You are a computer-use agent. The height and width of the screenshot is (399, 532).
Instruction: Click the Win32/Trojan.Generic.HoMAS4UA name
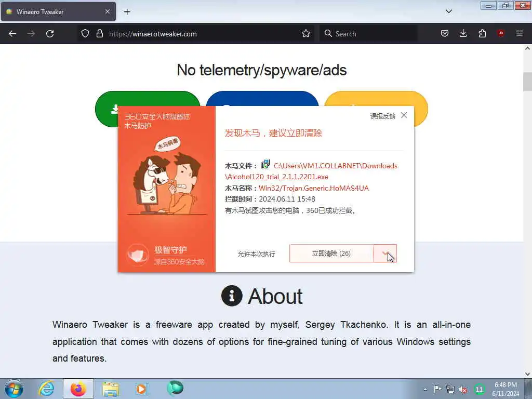pyautogui.click(x=313, y=188)
